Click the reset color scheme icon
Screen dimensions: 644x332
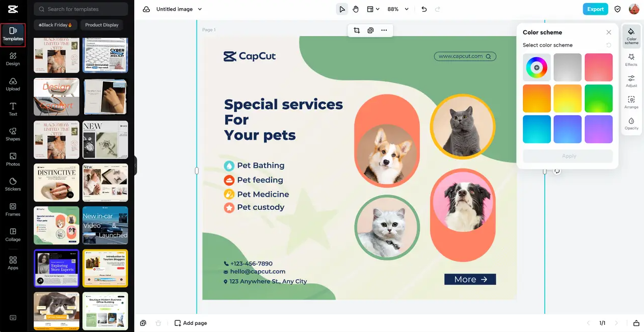coord(609,45)
